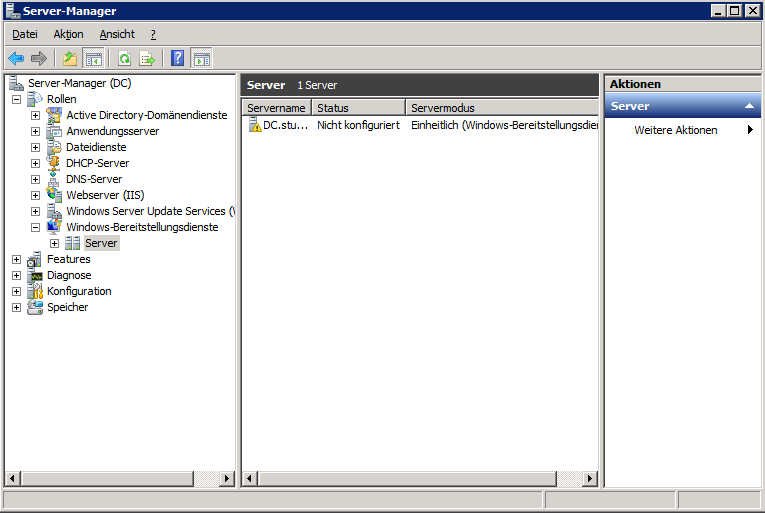The image size is (765, 513).
Task: Open the Datei menu
Action: point(25,34)
